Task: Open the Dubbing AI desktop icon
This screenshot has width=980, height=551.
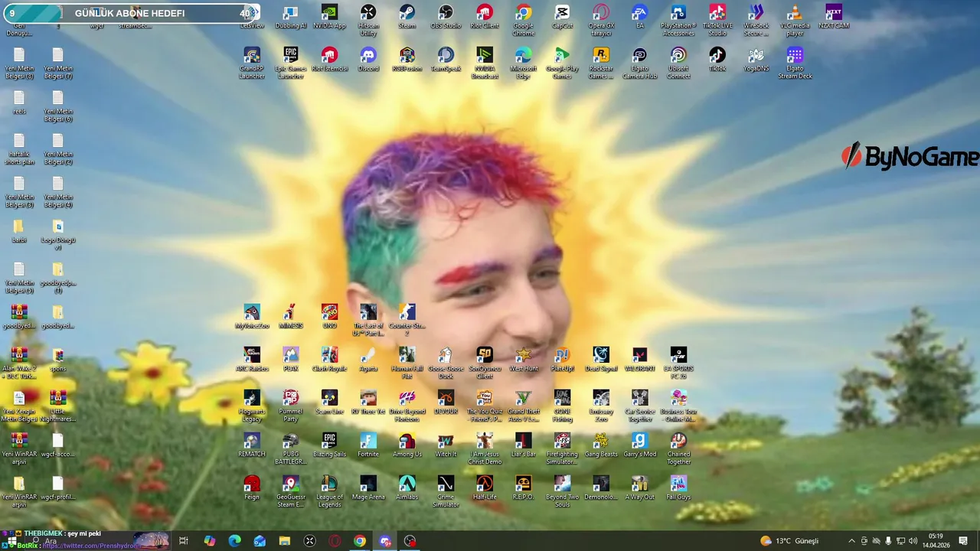Action: (x=290, y=17)
